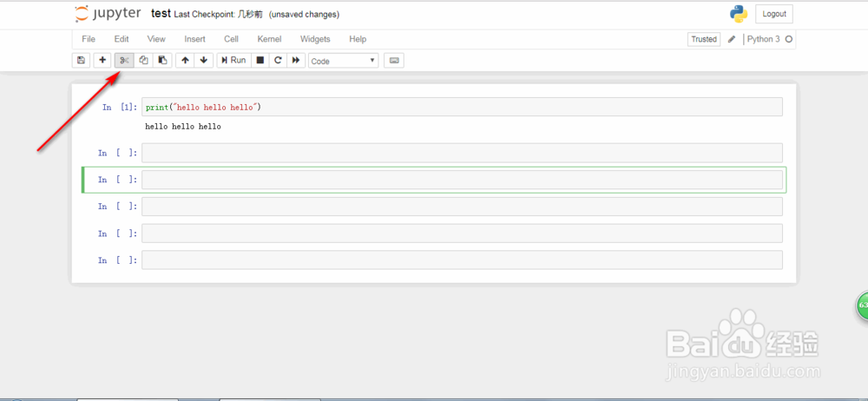This screenshot has height=401, width=868.
Task: Open the Widgets menu
Action: pos(315,39)
